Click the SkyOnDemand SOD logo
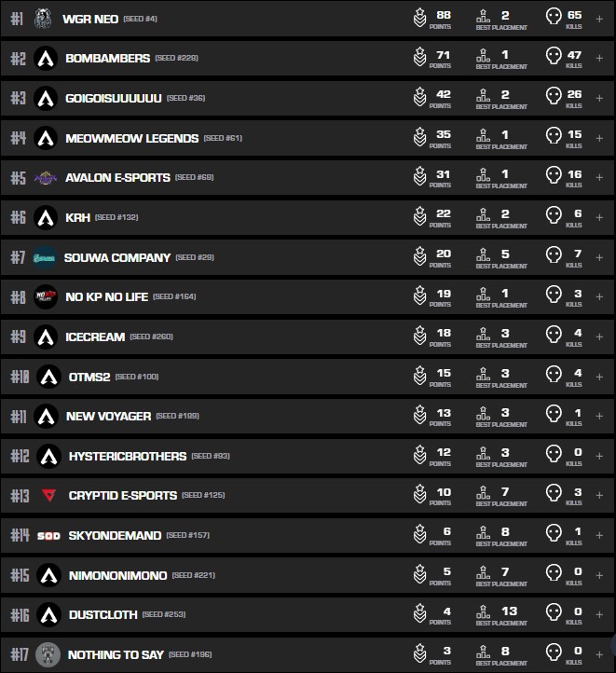This screenshot has width=616, height=673. [48, 536]
